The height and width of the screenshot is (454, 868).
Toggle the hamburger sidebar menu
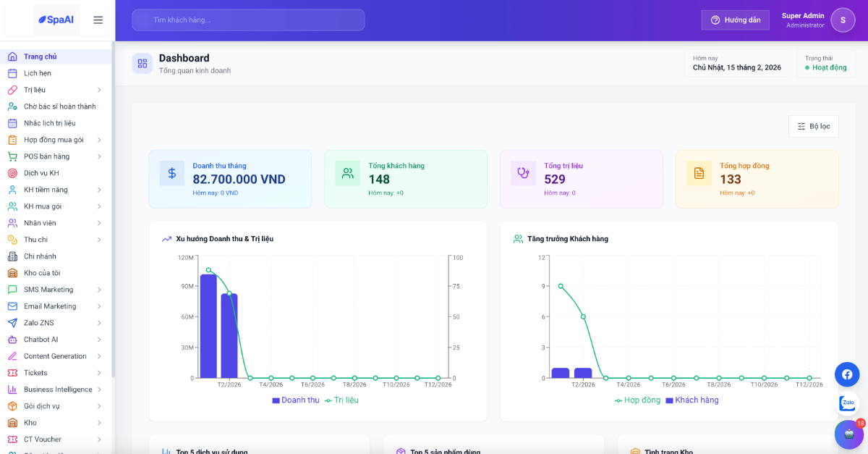click(x=98, y=20)
